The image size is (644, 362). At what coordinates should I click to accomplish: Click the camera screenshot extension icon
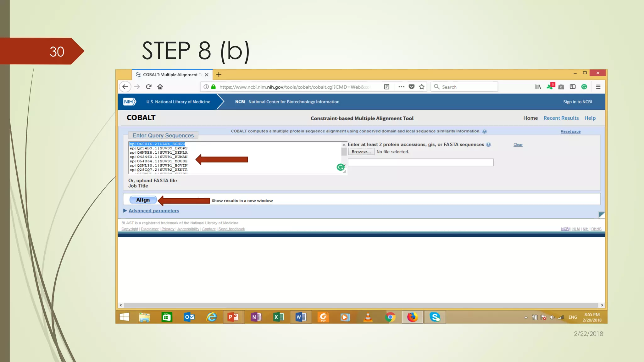561,87
